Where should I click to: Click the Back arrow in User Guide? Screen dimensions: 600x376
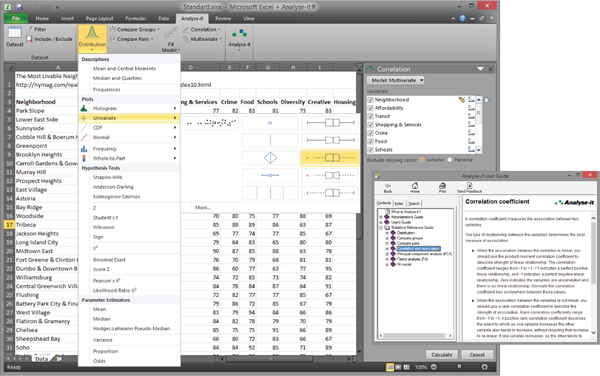coord(388,187)
